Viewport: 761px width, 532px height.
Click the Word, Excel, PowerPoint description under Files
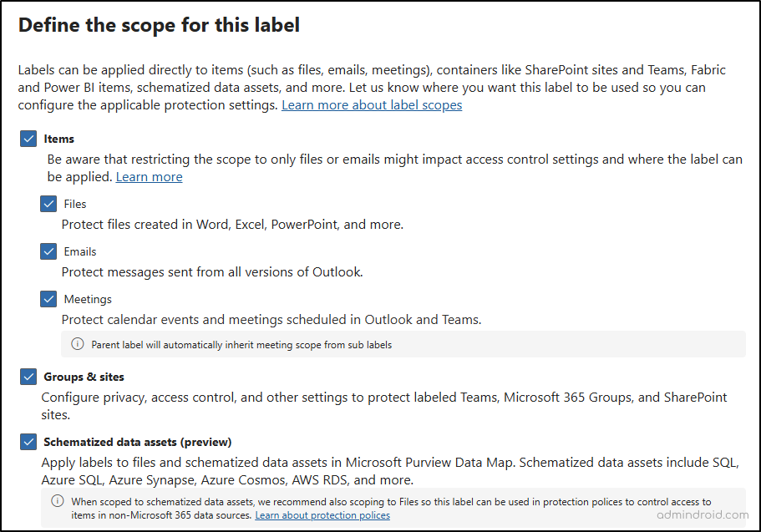click(232, 225)
